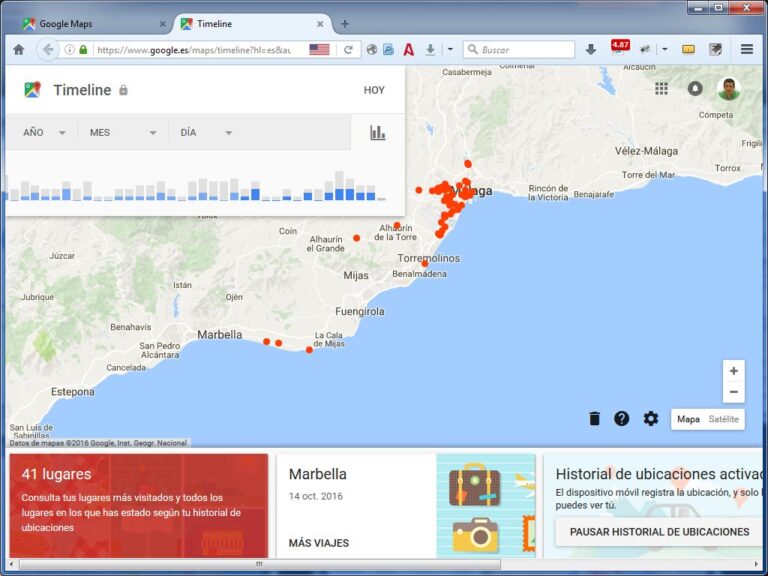The image size is (768, 576).
Task: Click the Firefox home icon
Action: [19, 49]
